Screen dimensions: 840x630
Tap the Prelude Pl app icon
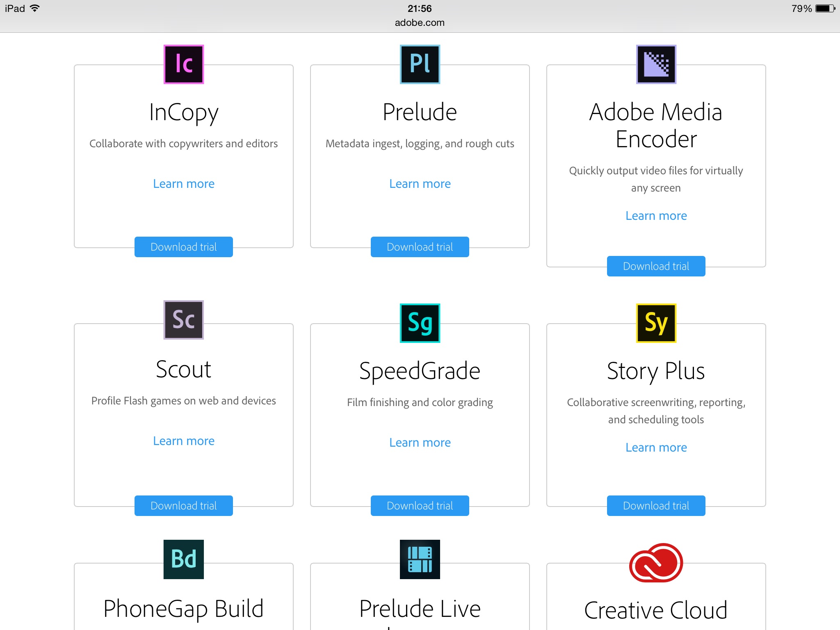pos(420,64)
